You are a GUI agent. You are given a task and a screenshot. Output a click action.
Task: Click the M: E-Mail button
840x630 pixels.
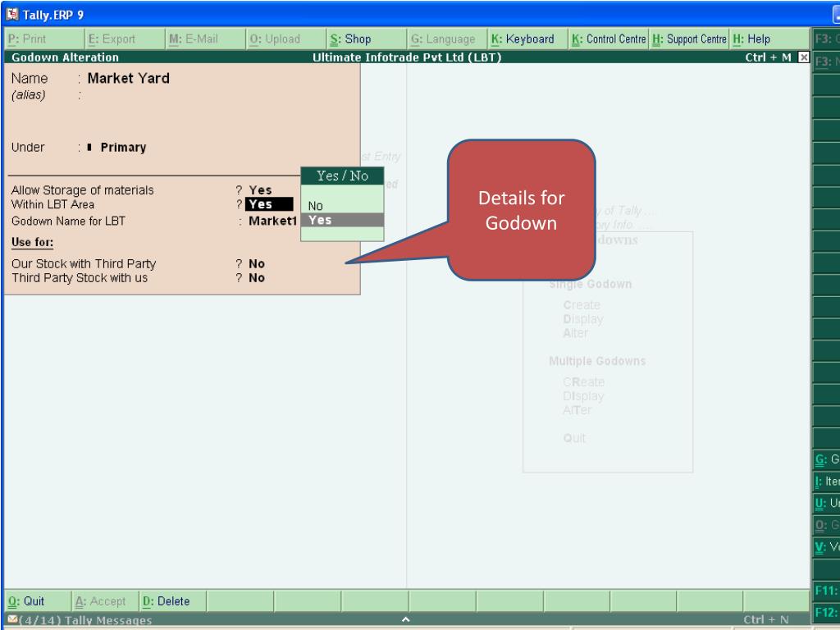pyautogui.click(x=206, y=39)
